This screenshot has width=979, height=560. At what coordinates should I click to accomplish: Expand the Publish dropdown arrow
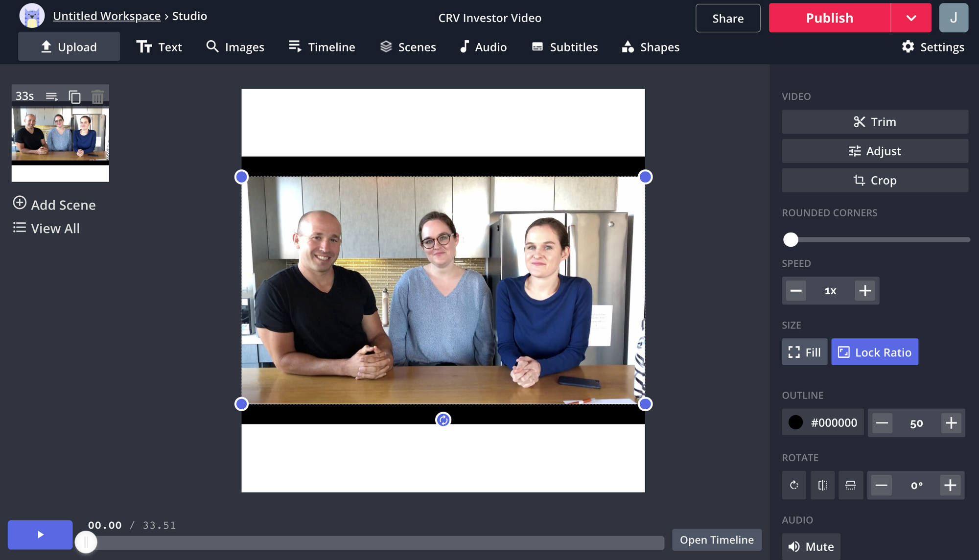pos(911,18)
